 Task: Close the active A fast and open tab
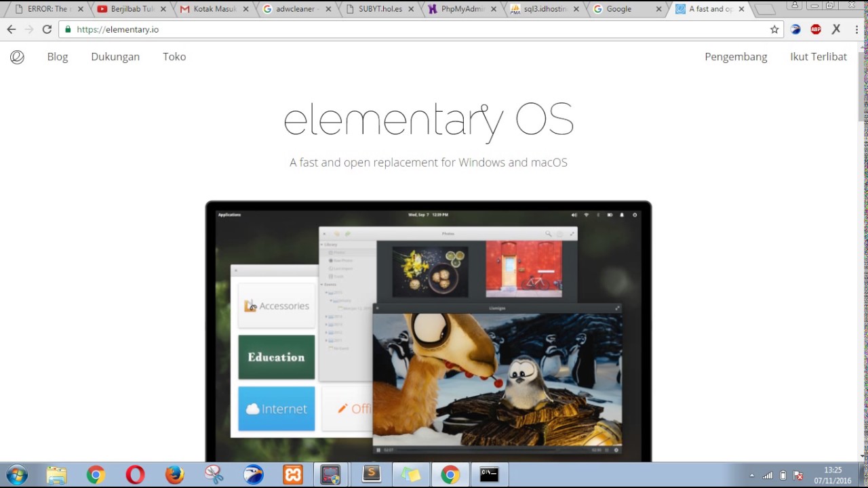coord(741,9)
